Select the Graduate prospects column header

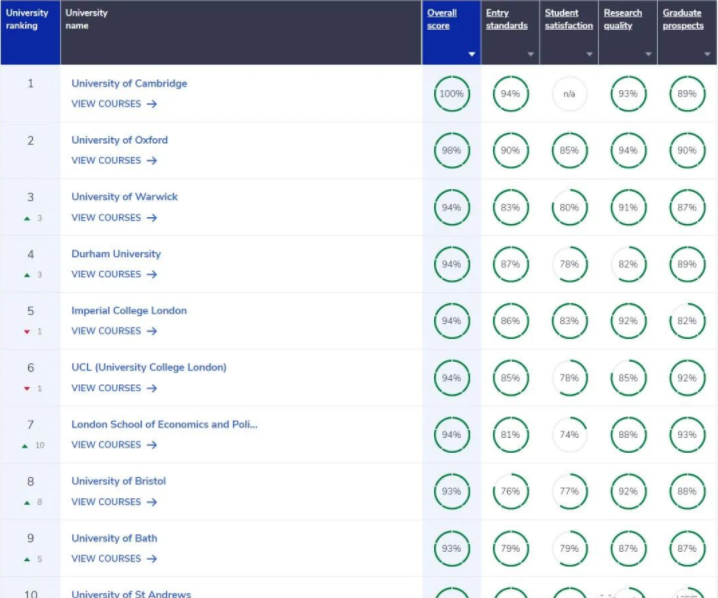tap(682, 19)
